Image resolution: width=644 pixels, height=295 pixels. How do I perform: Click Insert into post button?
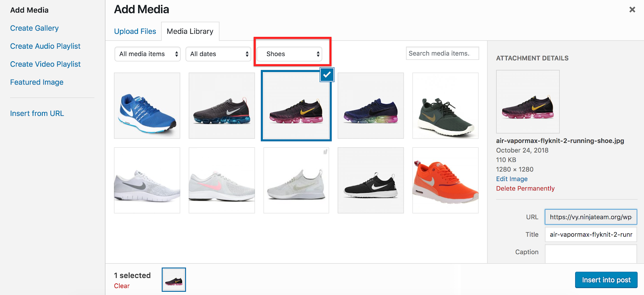pos(606,280)
